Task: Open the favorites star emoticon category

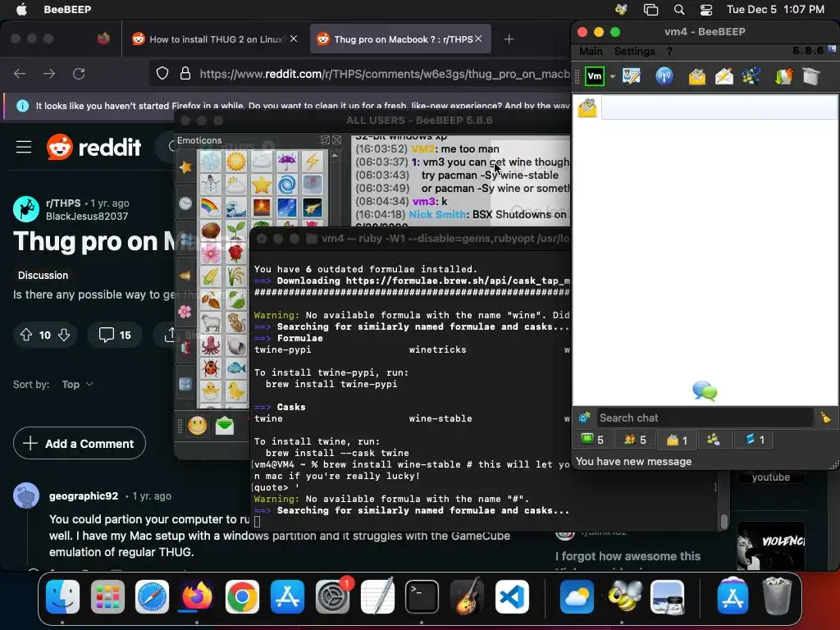Action: [x=185, y=167]
